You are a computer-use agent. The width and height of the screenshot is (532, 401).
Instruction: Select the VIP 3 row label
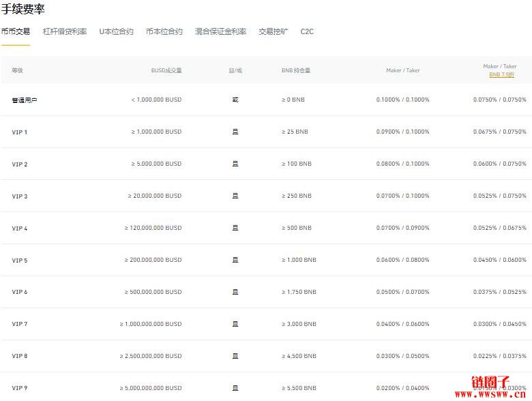point(20,196)
